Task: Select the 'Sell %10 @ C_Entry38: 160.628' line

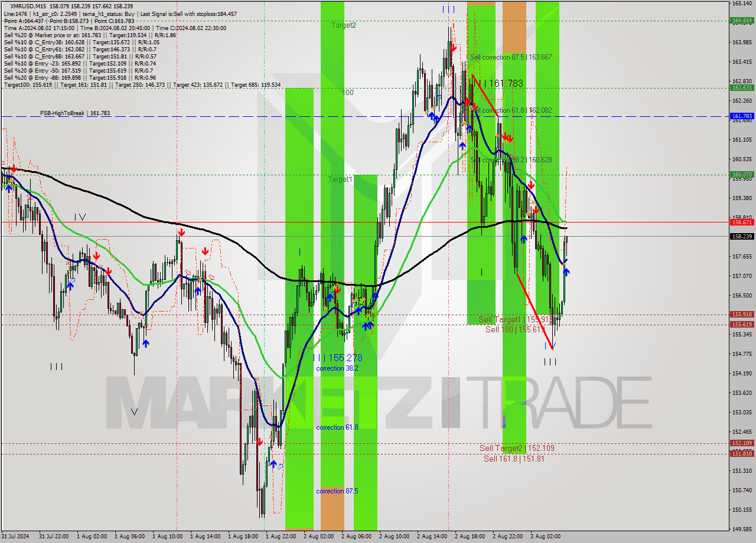Action: (x=82, y=42)
